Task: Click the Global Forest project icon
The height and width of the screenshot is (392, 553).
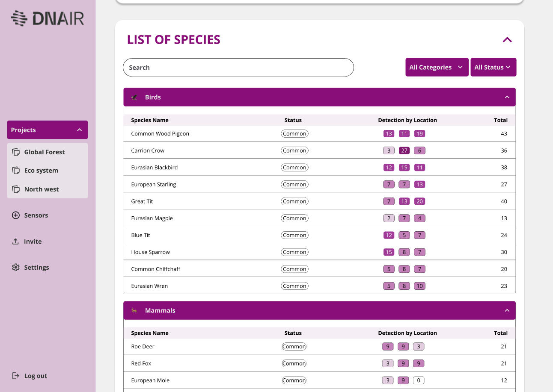Action: [16, 152]
